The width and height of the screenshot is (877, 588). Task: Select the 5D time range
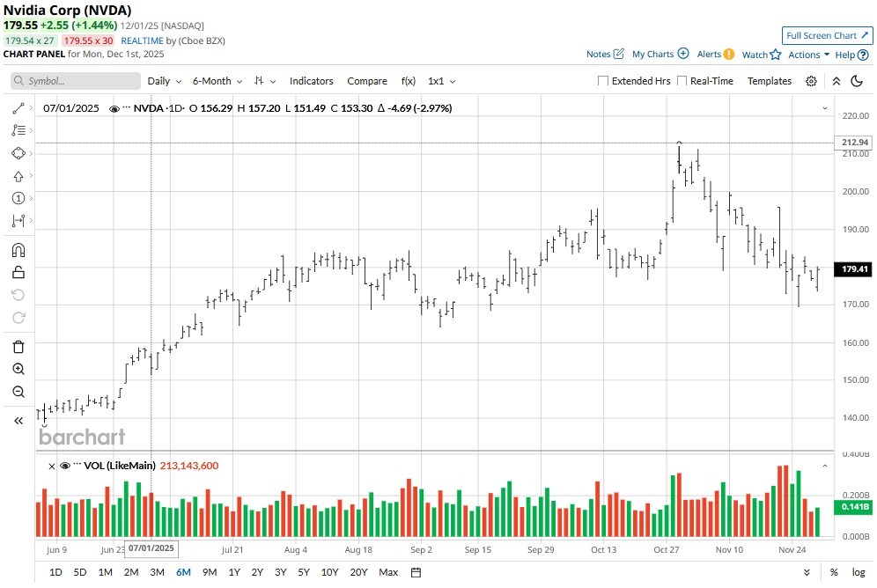click(x=80, y=572)
